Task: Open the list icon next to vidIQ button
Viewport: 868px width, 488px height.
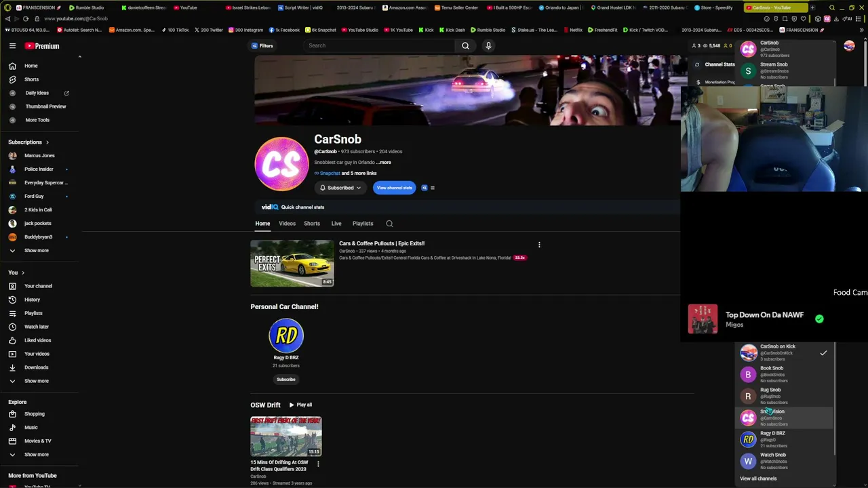Action: coord(433,188)
